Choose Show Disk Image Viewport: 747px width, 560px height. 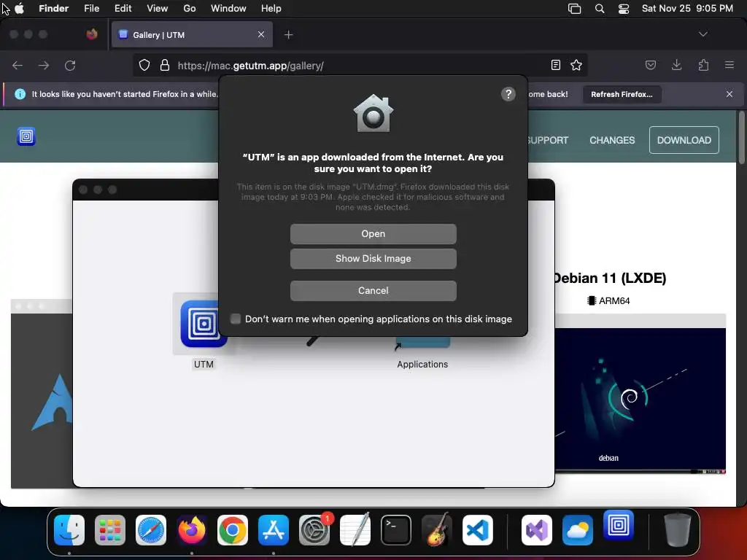(373, 259)
